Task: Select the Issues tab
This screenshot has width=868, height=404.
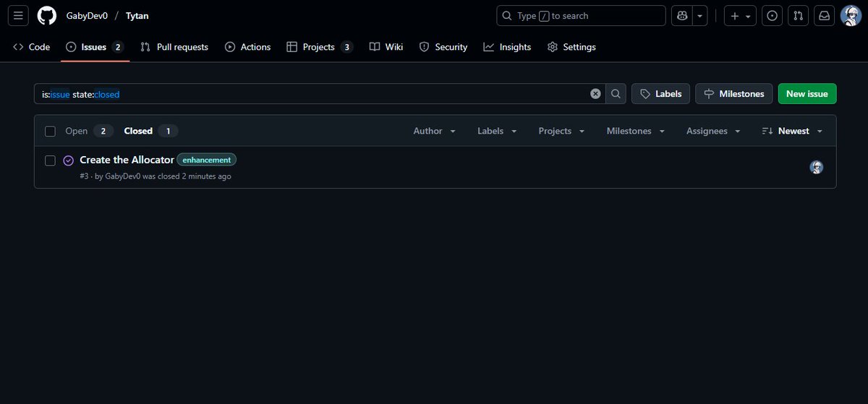Action: click(95, 47)
